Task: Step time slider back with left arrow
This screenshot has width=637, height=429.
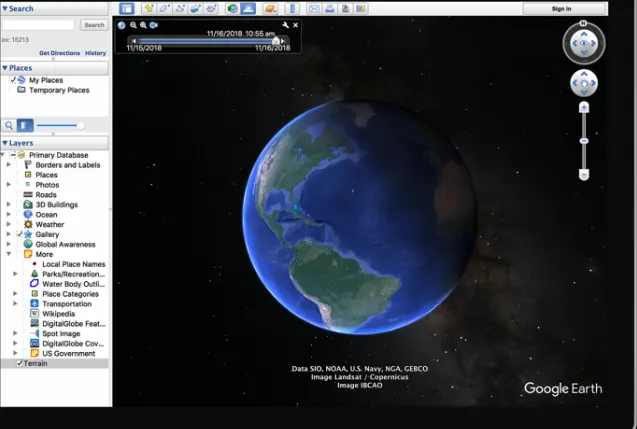Action: [134, 41]
